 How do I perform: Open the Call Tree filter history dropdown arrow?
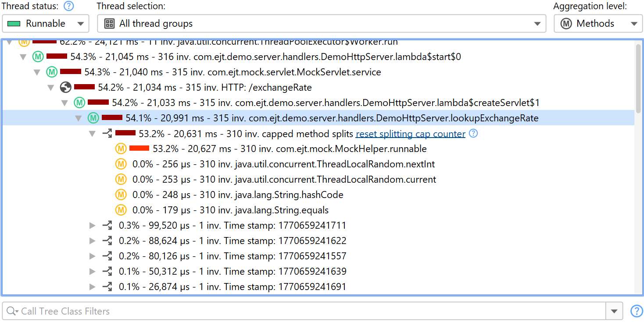(x=614, y=311)
